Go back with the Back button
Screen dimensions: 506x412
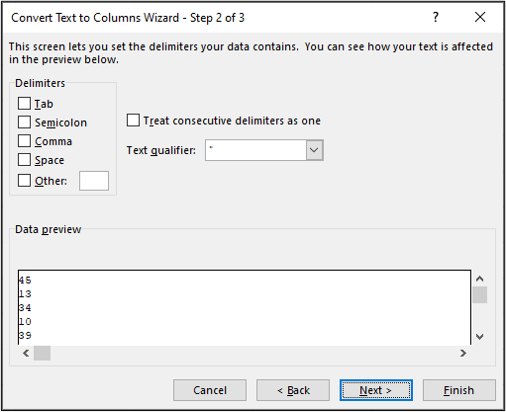pos(293,390)
